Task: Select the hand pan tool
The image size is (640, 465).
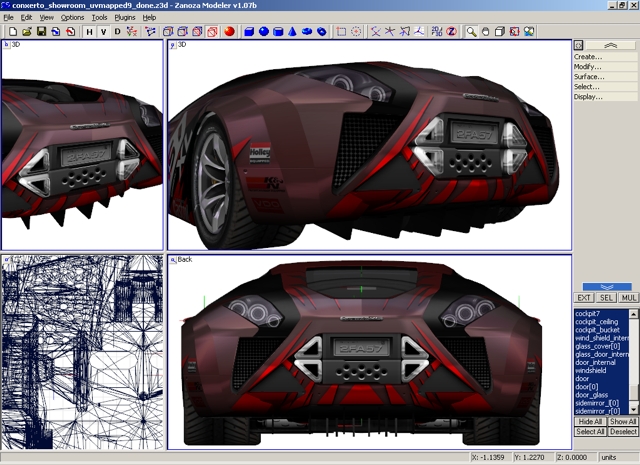Action: (485, 31)
